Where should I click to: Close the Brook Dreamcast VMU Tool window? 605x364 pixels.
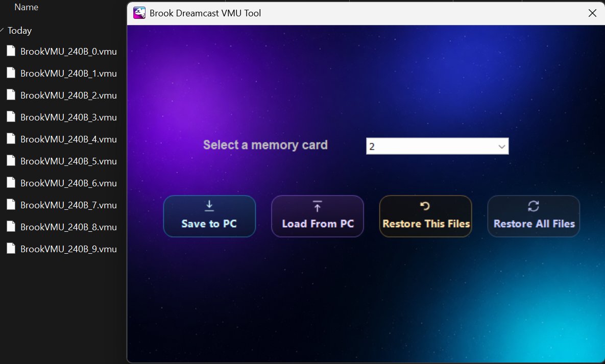coord(592,13)
